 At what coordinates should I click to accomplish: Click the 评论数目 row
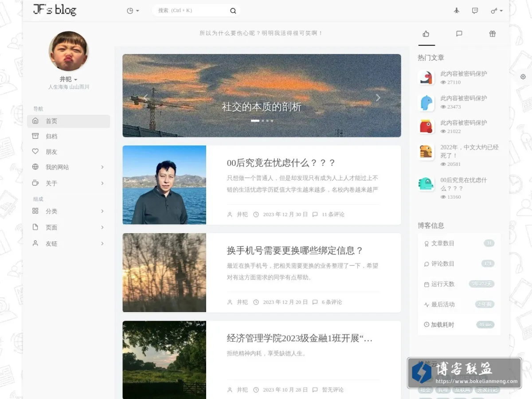(x=459, y=263)
